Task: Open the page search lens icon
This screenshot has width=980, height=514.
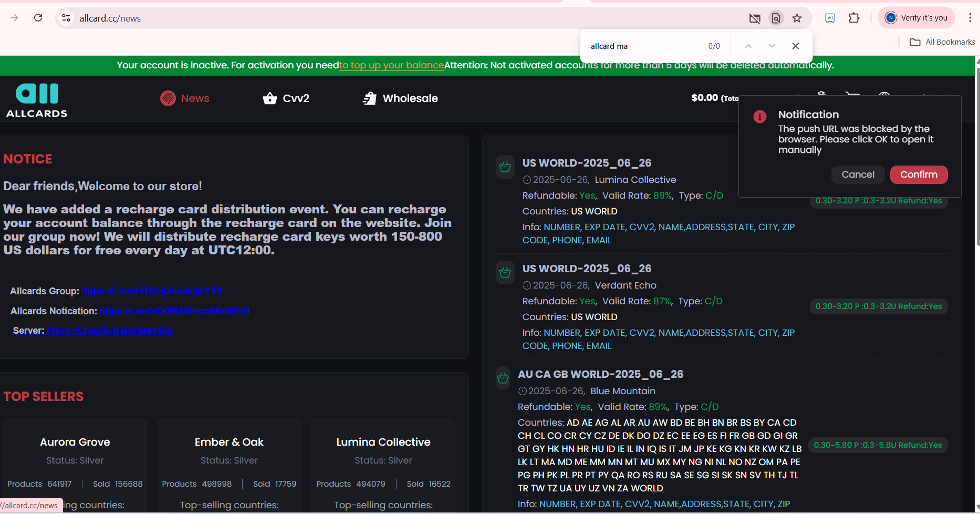Action: (776, 18)
